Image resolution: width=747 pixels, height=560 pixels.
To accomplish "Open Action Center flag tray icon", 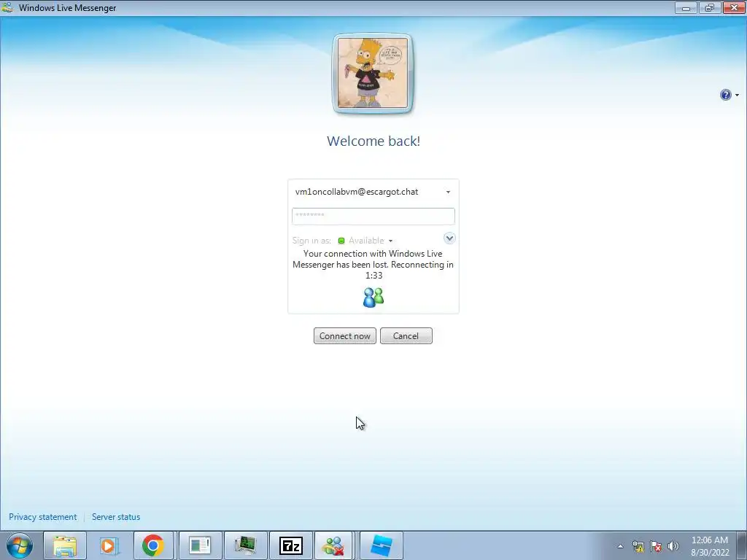I will (x=656, y=546).
